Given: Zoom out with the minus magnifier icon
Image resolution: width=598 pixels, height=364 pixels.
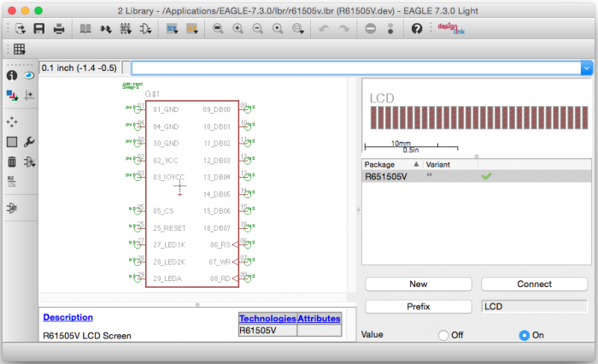Looking at the screenshot, I should tap(258, 28).
